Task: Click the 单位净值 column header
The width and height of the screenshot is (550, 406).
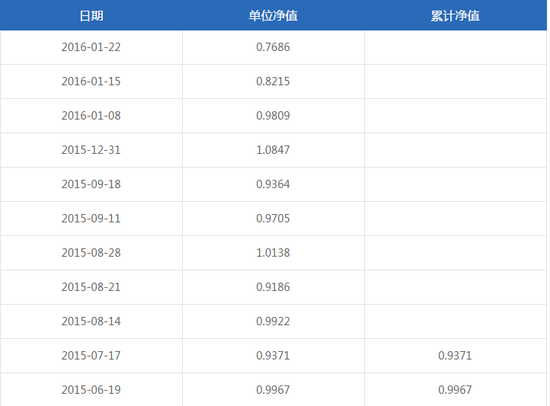Action: pos(273,16)
